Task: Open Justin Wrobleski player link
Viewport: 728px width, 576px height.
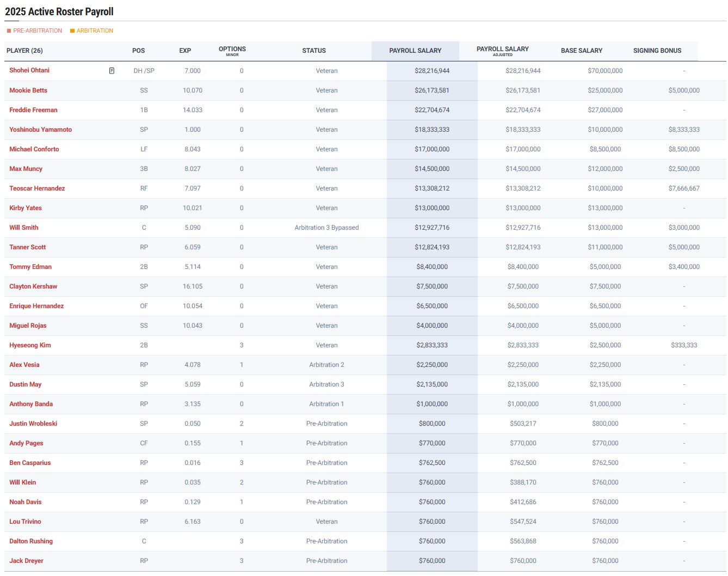Action: 33,424
